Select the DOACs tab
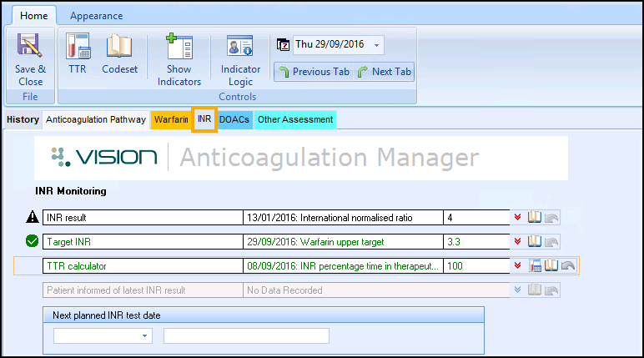Image resolution: width=644 pixels, height=358 pixels. click(234, 119)
